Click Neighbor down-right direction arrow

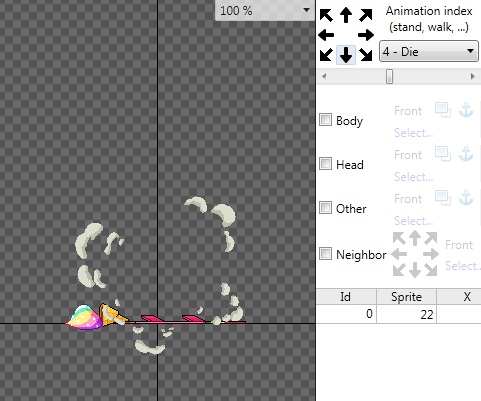tap(431, 269)
